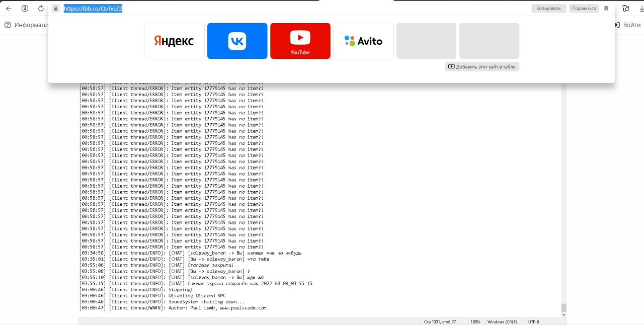Image resolution: width=644 pixels, height=325 pixels.
Task: Open the VK tile
Action: pos(237,41)
